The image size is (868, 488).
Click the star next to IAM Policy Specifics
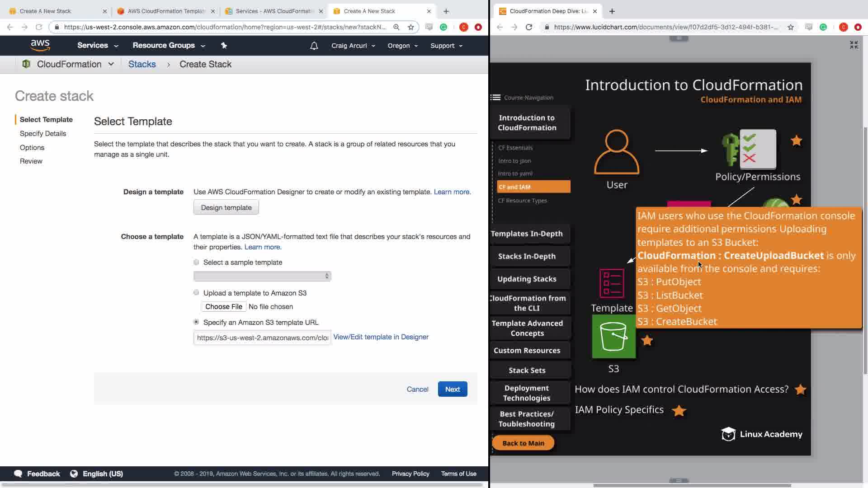coord(679,410)
